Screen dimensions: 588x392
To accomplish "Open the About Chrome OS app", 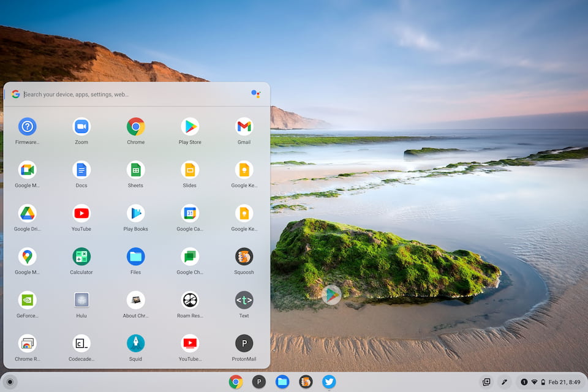I will [136, 300].
